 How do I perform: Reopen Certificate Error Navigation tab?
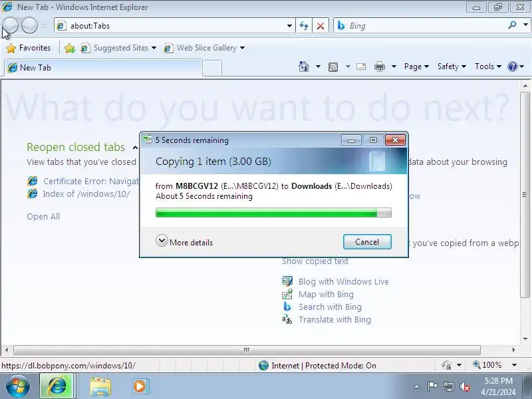(x=91, y=181)
